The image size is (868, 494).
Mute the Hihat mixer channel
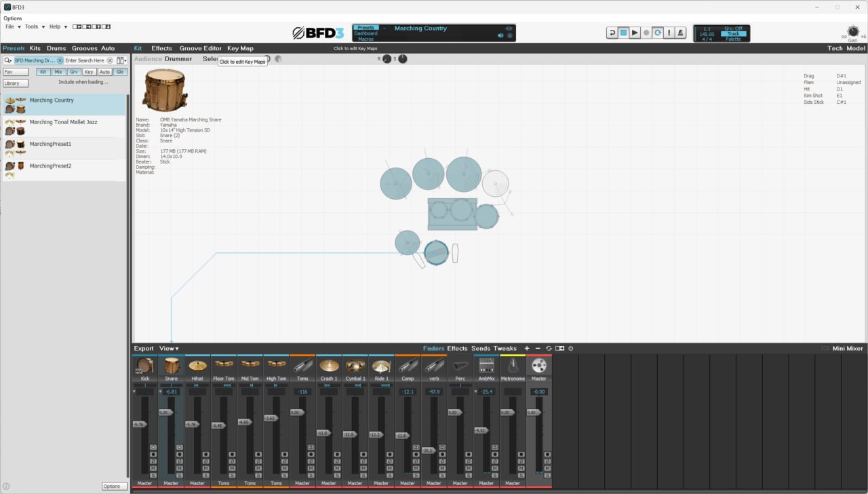pos(205,468)
